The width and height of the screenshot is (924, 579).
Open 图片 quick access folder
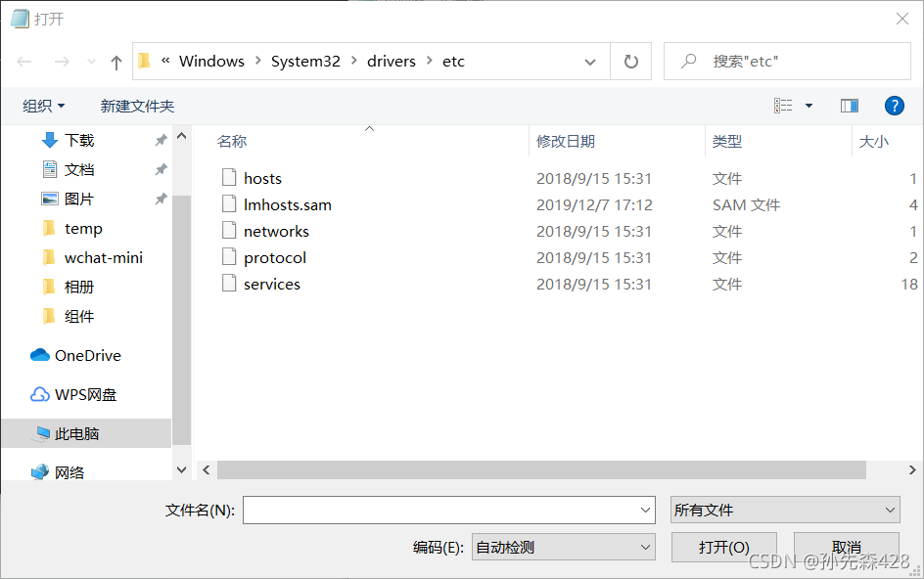click(79, 200)
